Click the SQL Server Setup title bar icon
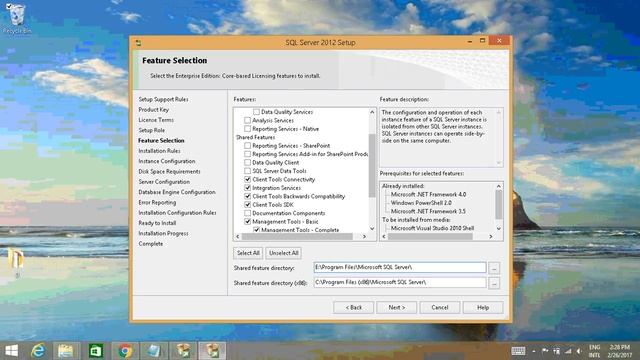Image resolution: width=640 pixels, height=360 pixels. [139, 42]
